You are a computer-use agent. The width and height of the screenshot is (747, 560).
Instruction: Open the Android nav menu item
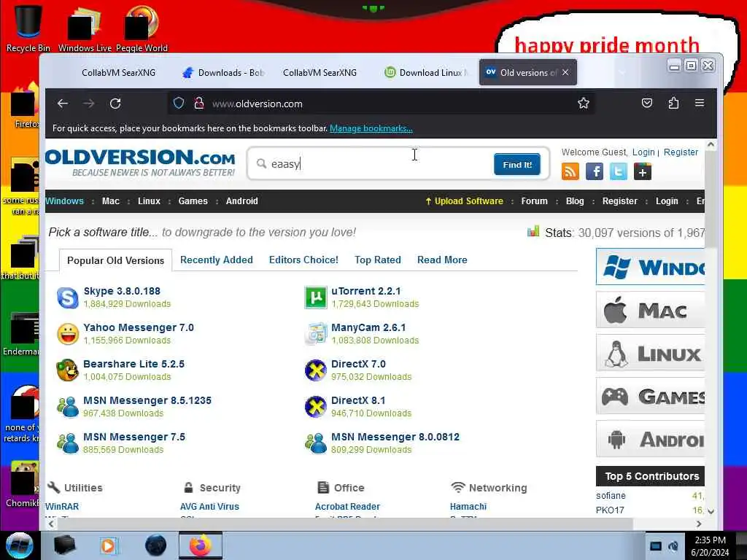point(241,201)
